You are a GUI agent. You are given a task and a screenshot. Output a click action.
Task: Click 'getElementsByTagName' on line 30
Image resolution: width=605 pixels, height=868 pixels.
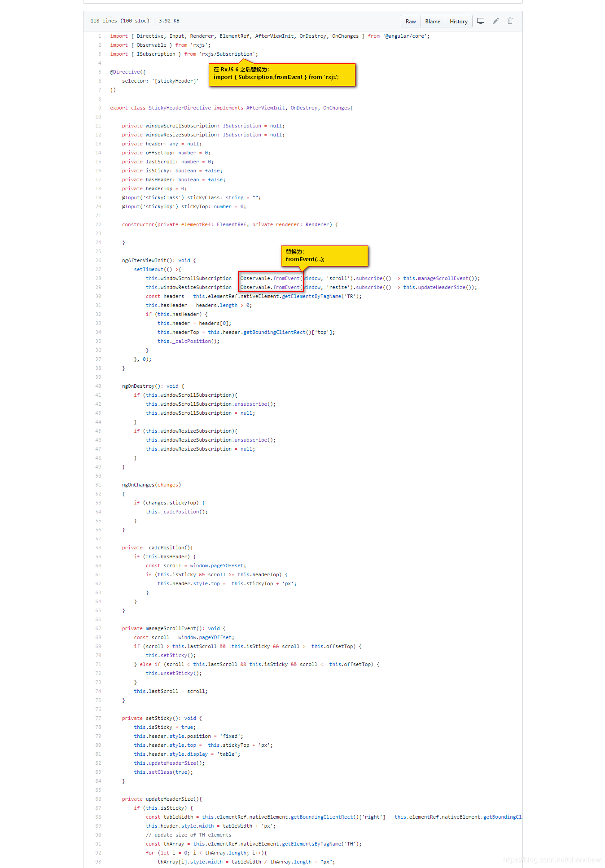[x=311, y=296]
